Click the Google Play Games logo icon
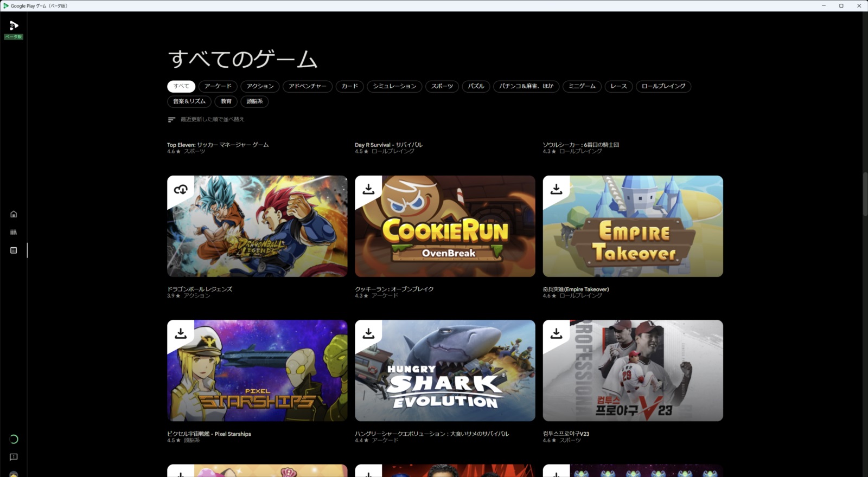This screenshot has width=868, height=477. [x=14, y=25]
